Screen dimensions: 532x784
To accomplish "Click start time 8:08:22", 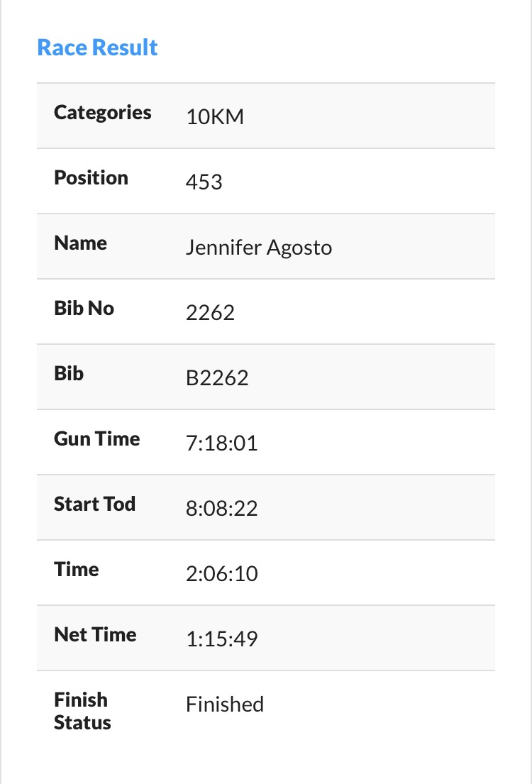I will tap(222, 509).
